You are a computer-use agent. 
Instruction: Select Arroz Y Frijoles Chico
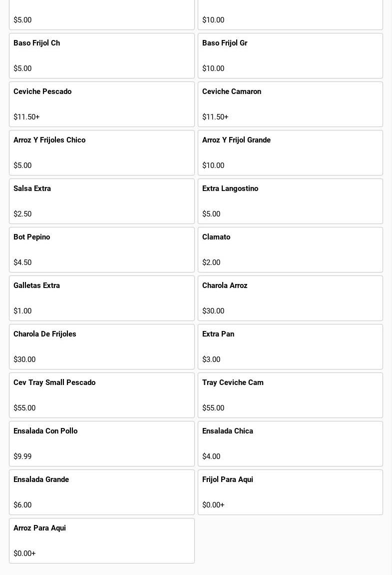click(101, 152)
